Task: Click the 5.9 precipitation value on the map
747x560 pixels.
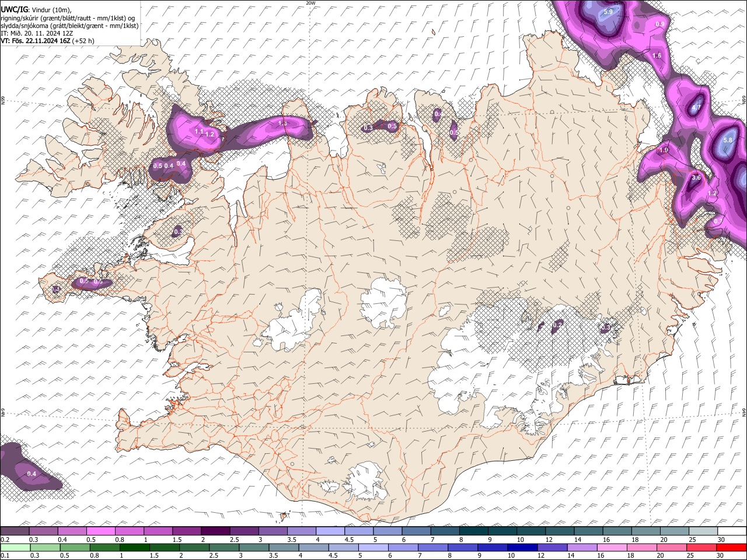Action: tap(608, 12)
